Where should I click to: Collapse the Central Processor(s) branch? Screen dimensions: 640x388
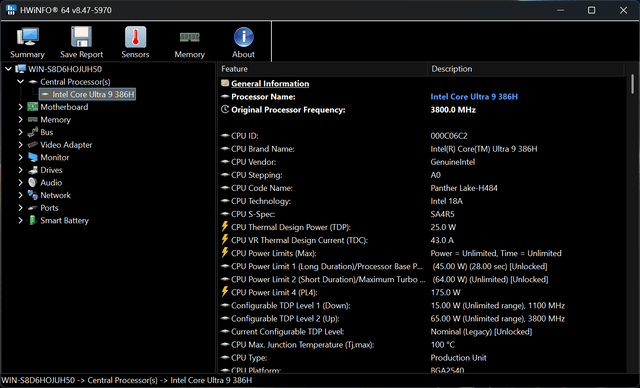point(20,82)
